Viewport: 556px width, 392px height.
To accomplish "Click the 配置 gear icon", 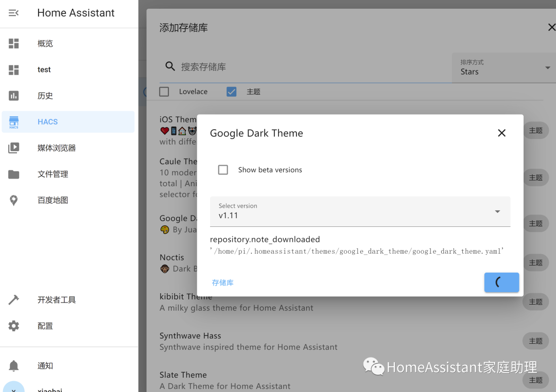I will pos(13,326).
